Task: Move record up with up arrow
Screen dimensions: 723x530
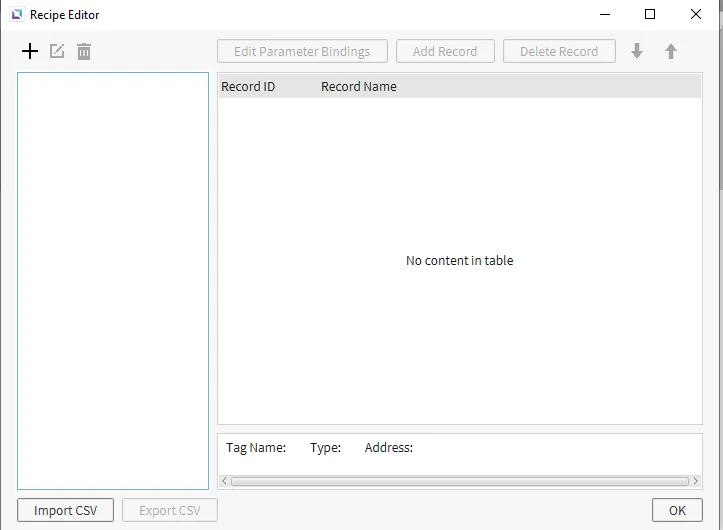Action: pyautogui.click(x=671, y=51)
